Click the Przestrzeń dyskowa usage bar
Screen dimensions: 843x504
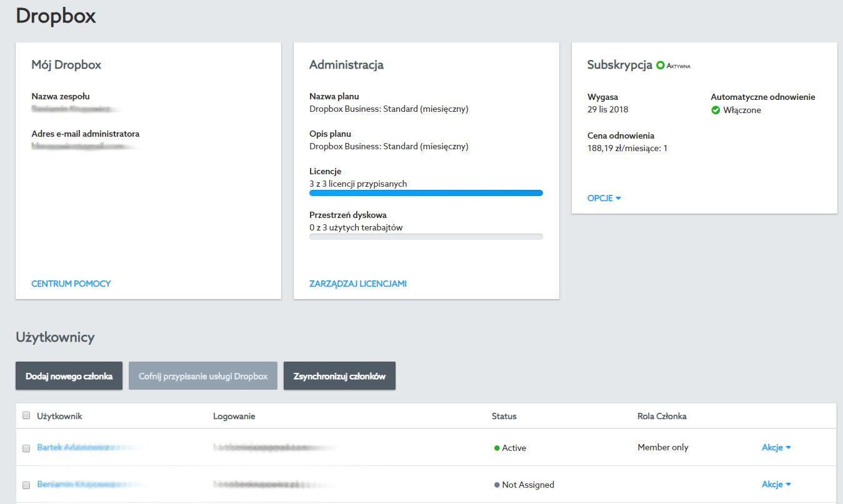pyautogui.click(x=426, y=237)
